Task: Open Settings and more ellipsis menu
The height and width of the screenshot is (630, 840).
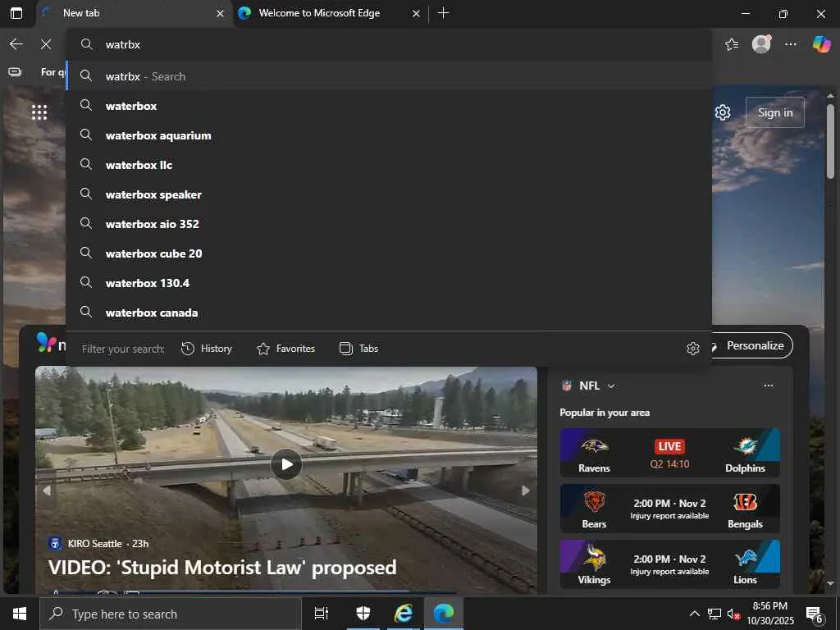Action: point(791,44)
